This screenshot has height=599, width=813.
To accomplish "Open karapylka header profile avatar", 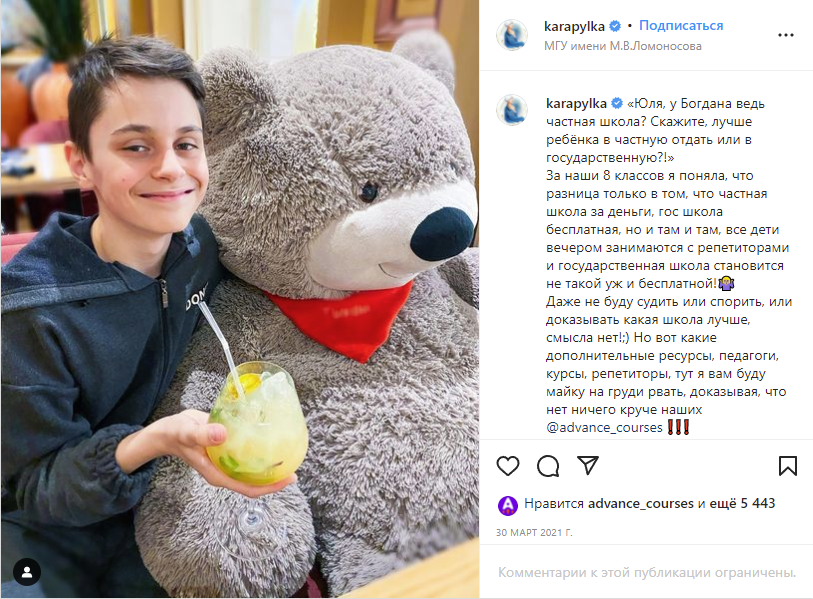I will pyautogui.click(x=512, y=35).
